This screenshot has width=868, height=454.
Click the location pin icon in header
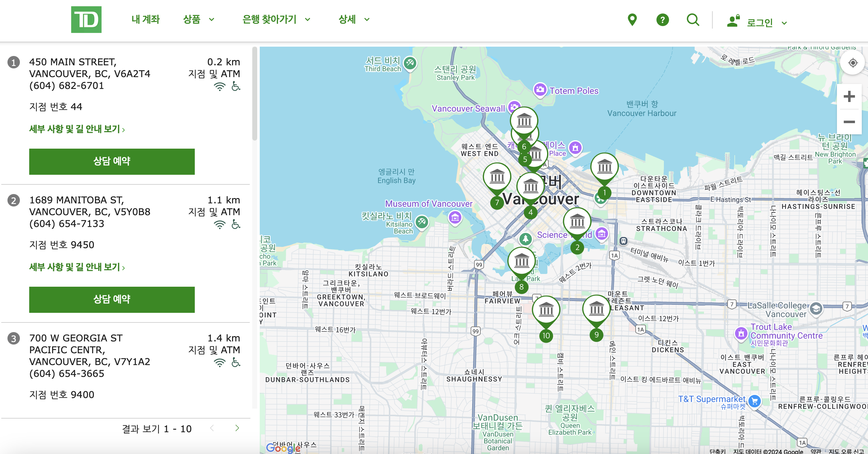(x=632, y=20)
